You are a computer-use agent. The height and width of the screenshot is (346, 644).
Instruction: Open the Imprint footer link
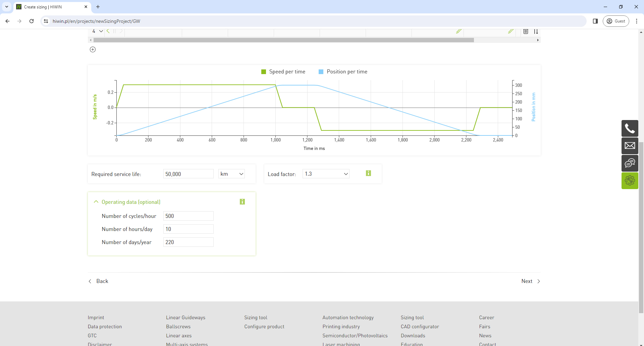(96, 318)
